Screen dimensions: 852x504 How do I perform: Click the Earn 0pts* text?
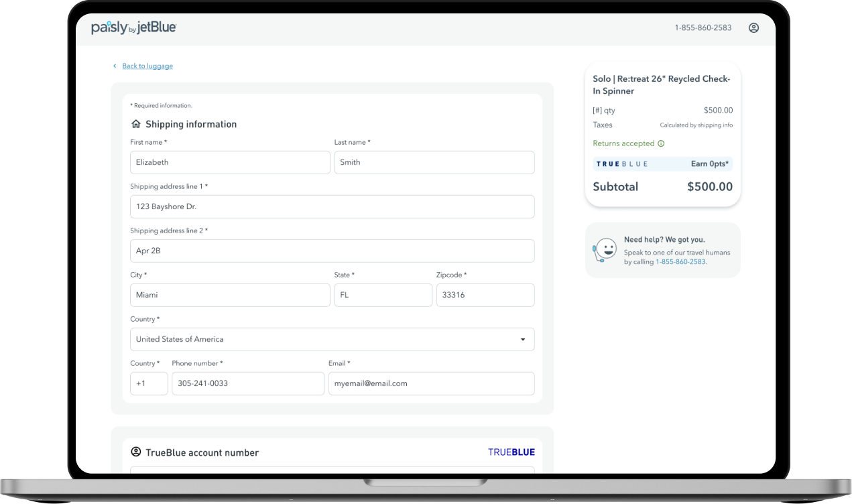tap(711, 164)
